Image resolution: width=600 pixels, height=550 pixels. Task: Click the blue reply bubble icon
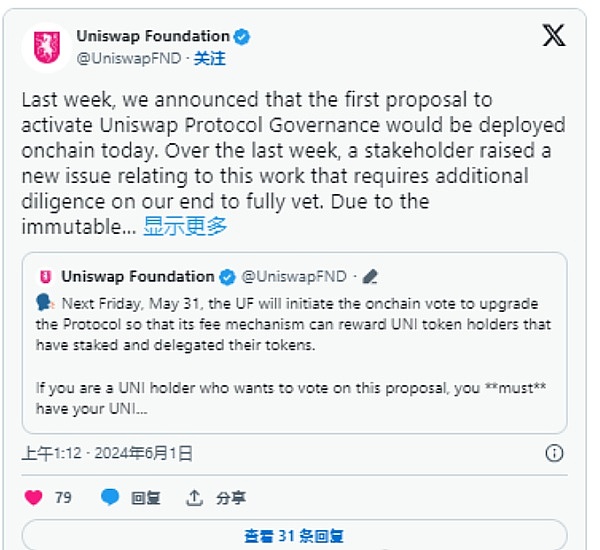110,497
